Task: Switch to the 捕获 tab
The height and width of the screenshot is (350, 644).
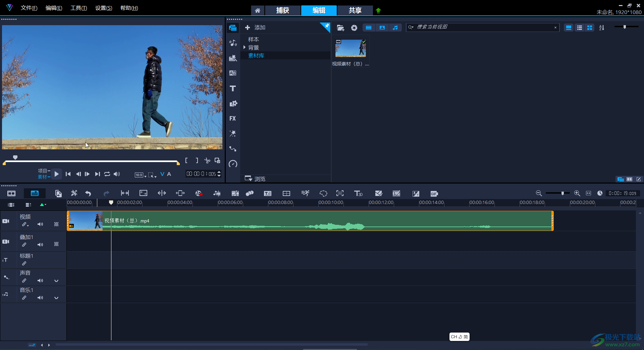Action: (x=282, y=10)
